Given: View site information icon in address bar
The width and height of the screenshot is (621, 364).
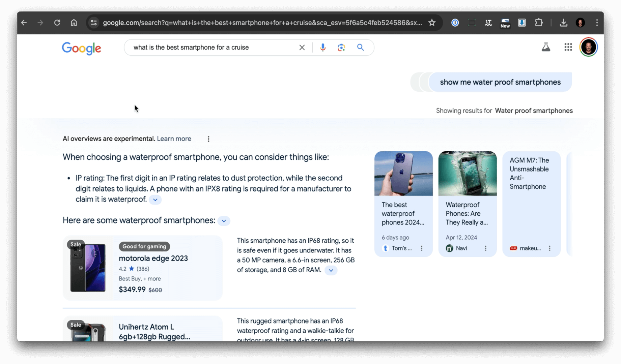Looking at the screenshot, I should (x=94, y=23).
